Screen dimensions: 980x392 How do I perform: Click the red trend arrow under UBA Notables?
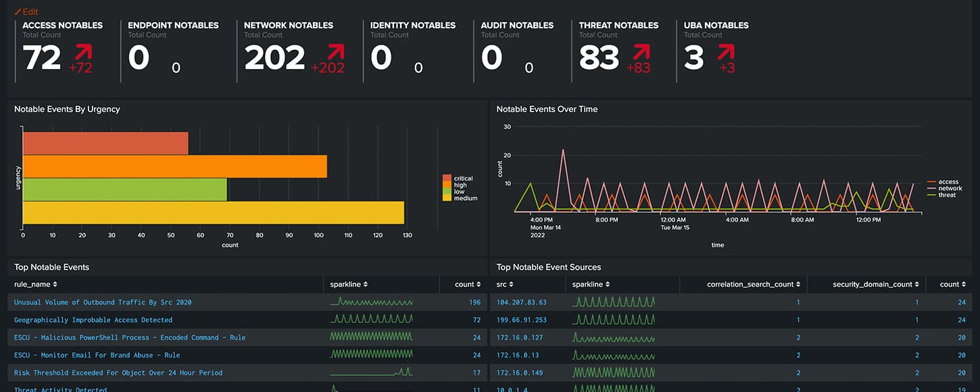pyautogui.click(x=726, y=52)
